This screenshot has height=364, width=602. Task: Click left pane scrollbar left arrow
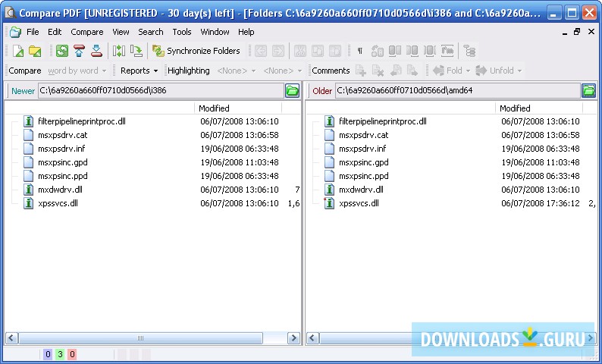(11, 338)
